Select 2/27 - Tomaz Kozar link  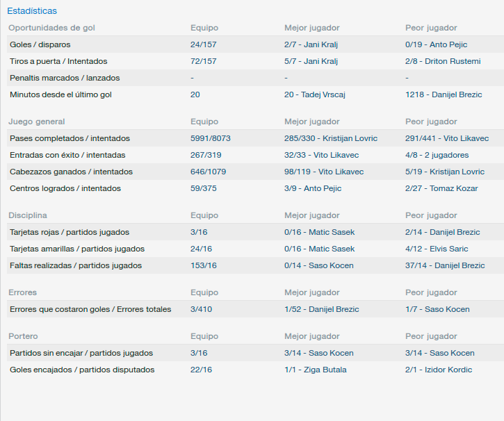pos(441,188)
